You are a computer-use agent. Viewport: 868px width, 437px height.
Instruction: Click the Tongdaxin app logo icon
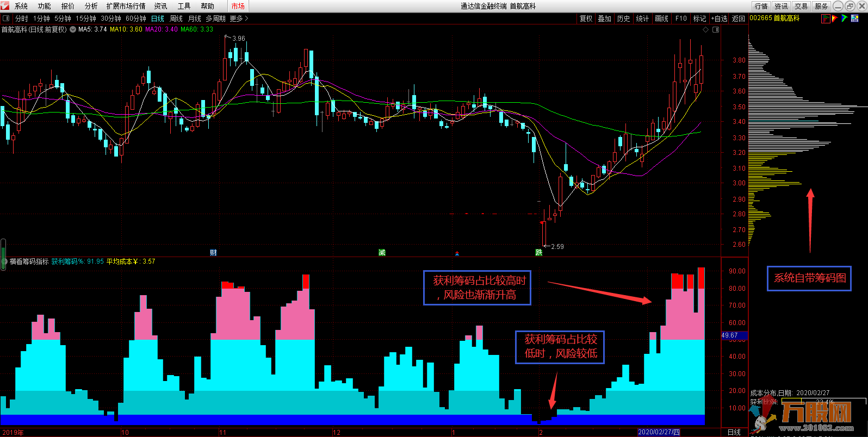(x=5, y=5)
